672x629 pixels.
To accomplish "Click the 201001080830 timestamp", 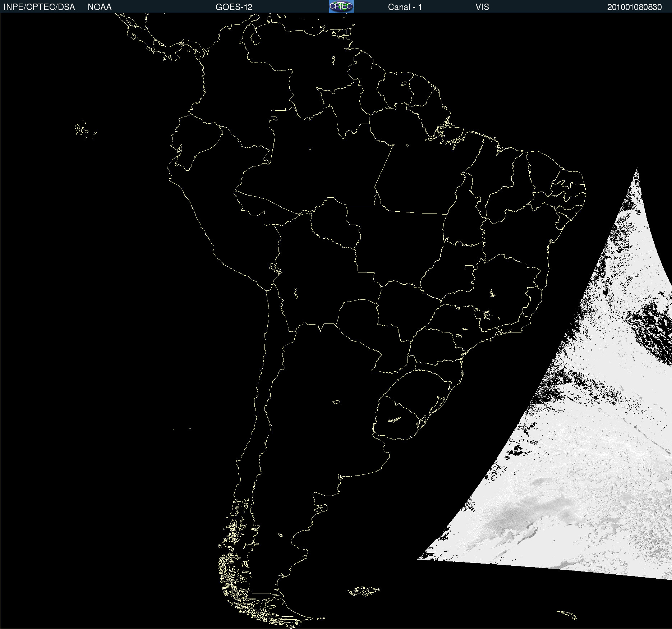I will point(635,7).
